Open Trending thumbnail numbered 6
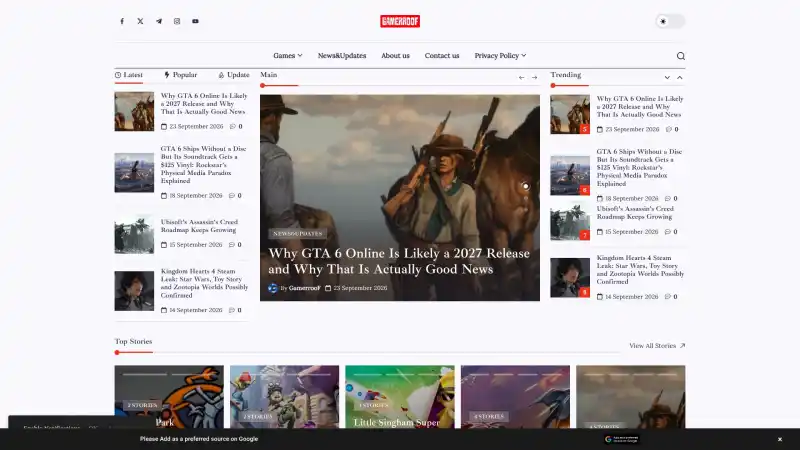800x450 pixels. [x=570, y=176]
